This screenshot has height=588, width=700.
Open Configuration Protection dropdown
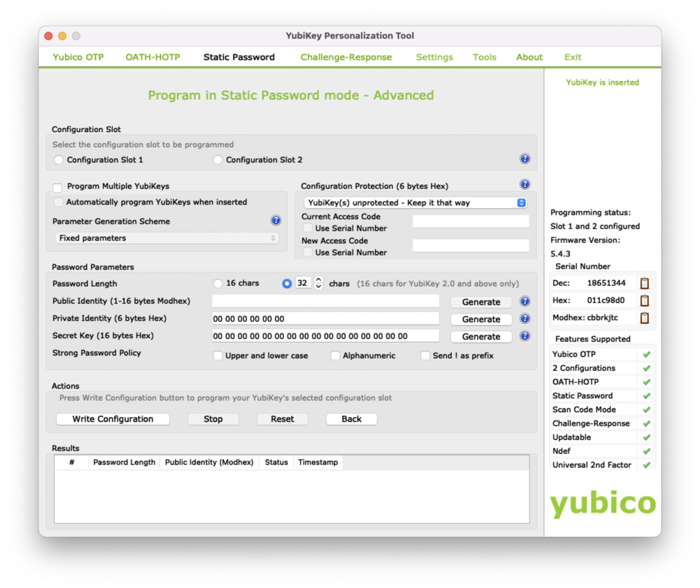click(x=415, y=203)
